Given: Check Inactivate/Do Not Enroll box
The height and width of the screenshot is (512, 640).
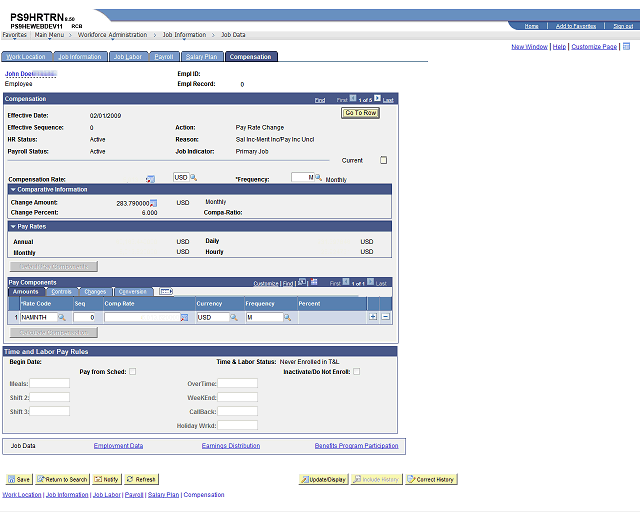Looking at the screenshot, I should pos(356,372).
